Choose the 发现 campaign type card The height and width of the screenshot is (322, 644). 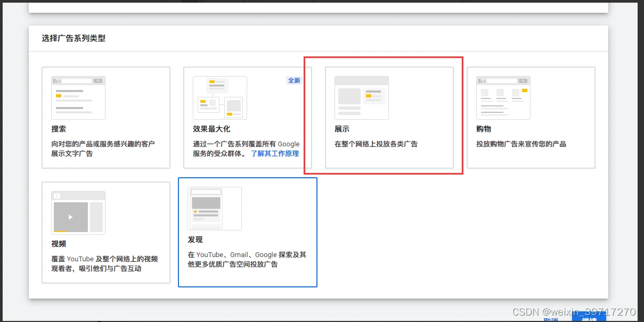(x=248, y=232)
